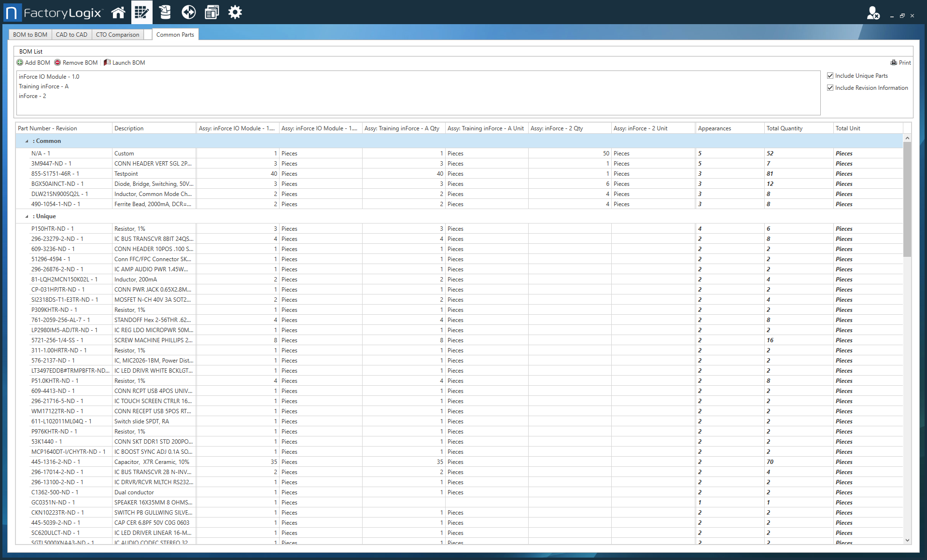Switch to the BOM to BOM tab
Screen dimensions: 927x560
30,35
